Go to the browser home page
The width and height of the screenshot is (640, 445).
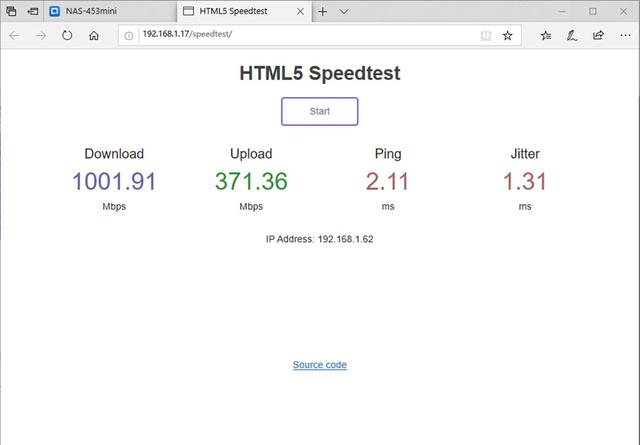coord(94,36)
